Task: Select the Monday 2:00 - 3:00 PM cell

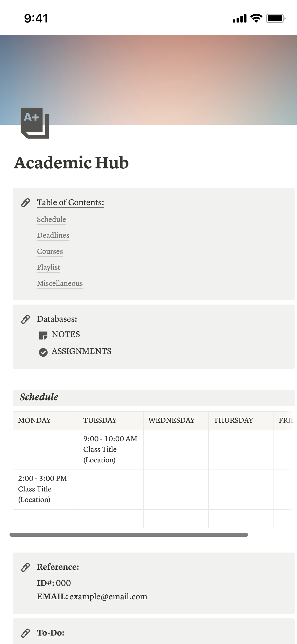Action: pyautogui.click(x=45, y=489)
